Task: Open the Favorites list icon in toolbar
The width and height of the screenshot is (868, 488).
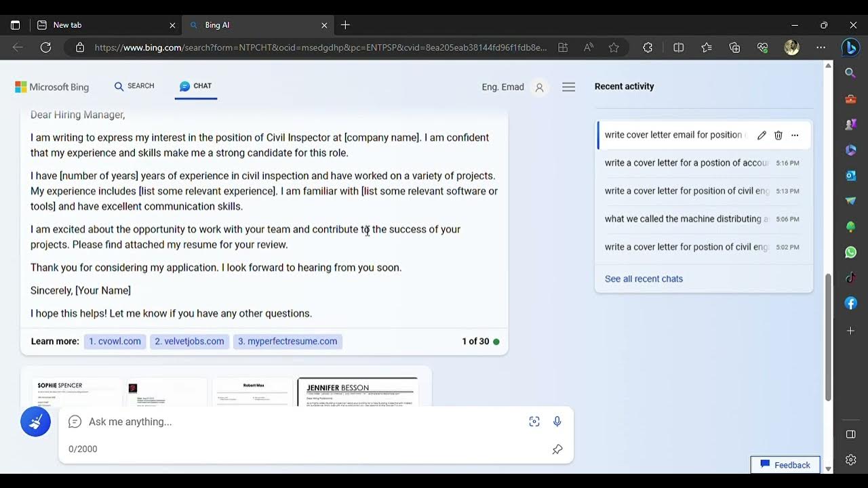Action: 707,47
